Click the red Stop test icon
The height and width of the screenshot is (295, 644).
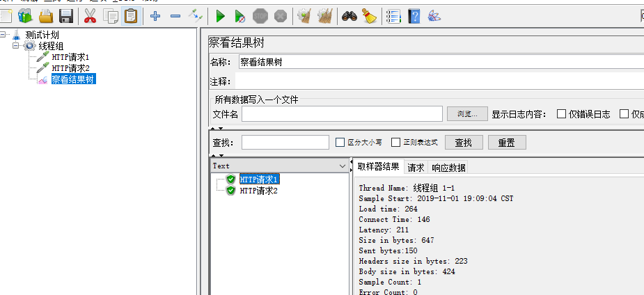pyautogui.click(x=260, y=15)
